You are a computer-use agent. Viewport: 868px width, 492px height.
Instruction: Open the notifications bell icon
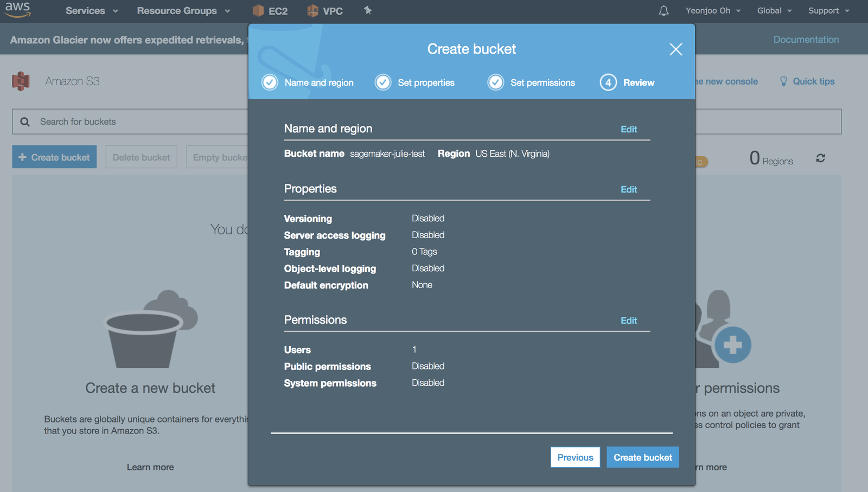[x=663, y=11]
